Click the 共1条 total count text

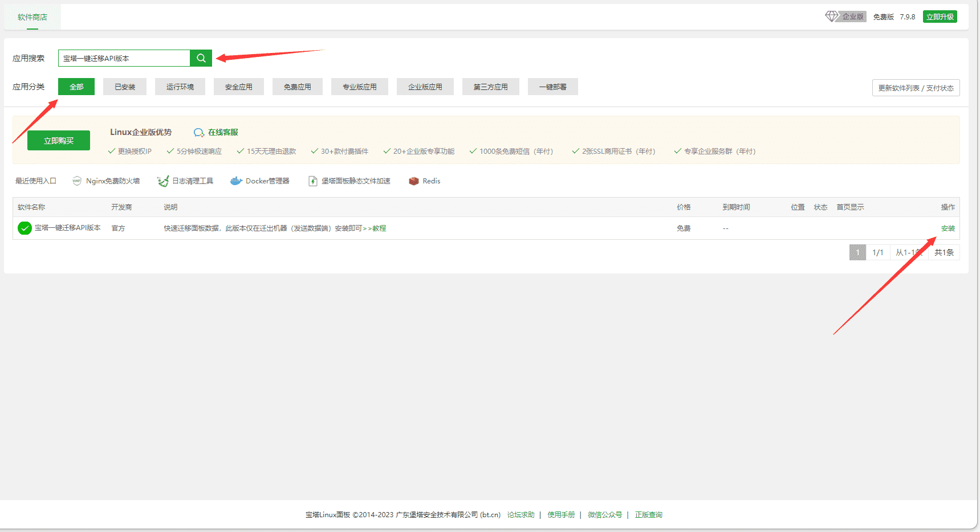(944, 252)
